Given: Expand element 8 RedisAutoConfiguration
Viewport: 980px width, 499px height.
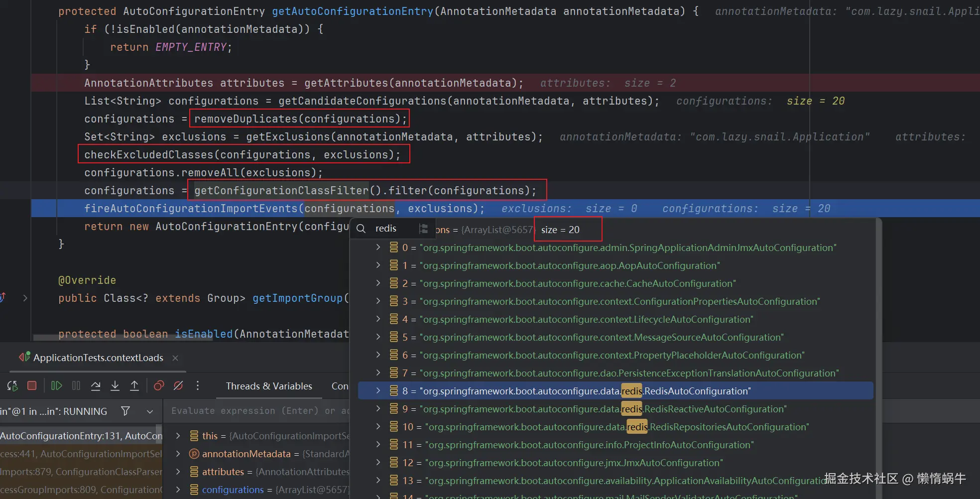Looking at the screenshot, I should pyautogui.click(x=378, y=391).
